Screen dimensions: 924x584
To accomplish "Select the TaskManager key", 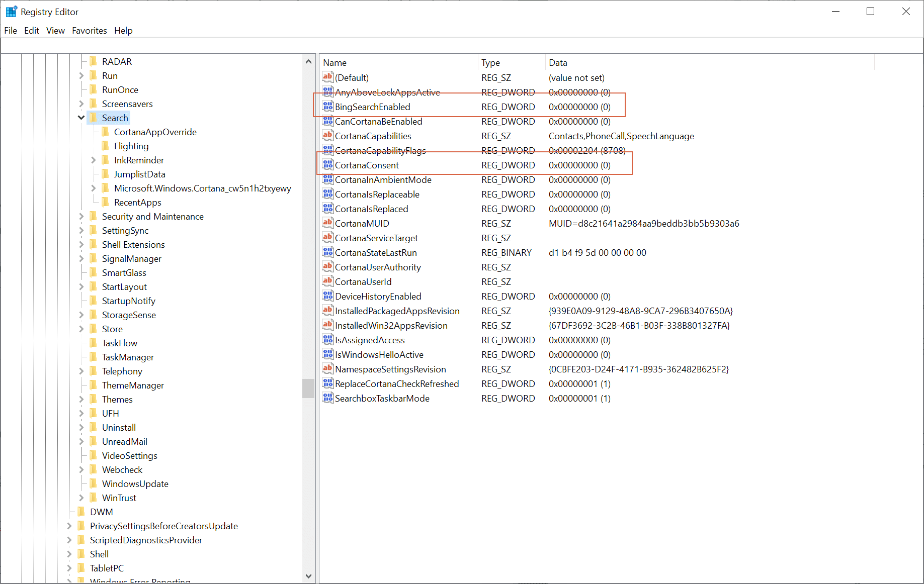I will [128, 357].
